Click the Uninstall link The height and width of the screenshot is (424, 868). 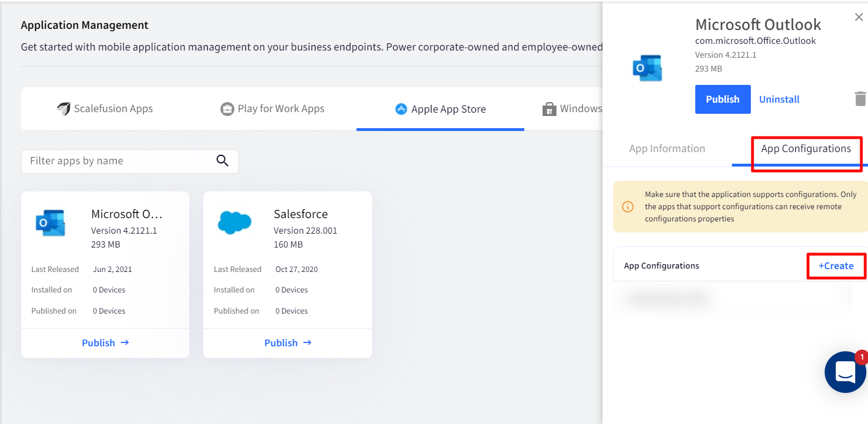pyautogui.click(x=779, y=99)
